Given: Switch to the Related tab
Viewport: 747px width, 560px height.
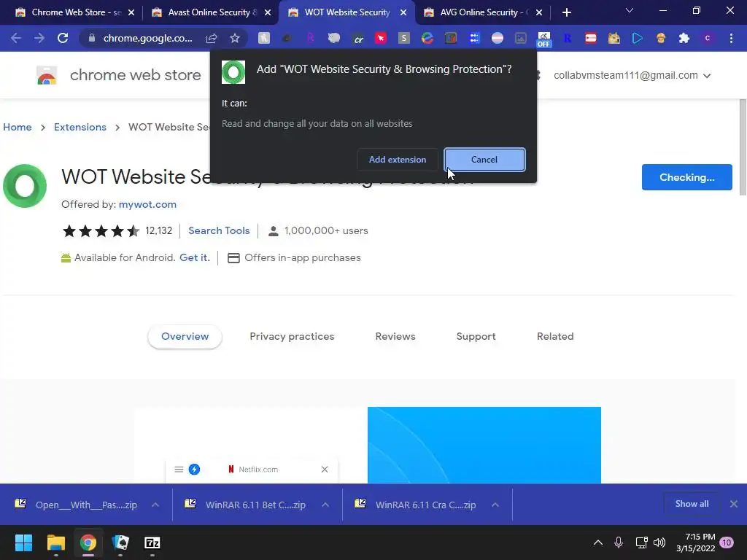Looking at the screenshot, I should (555, 336).
